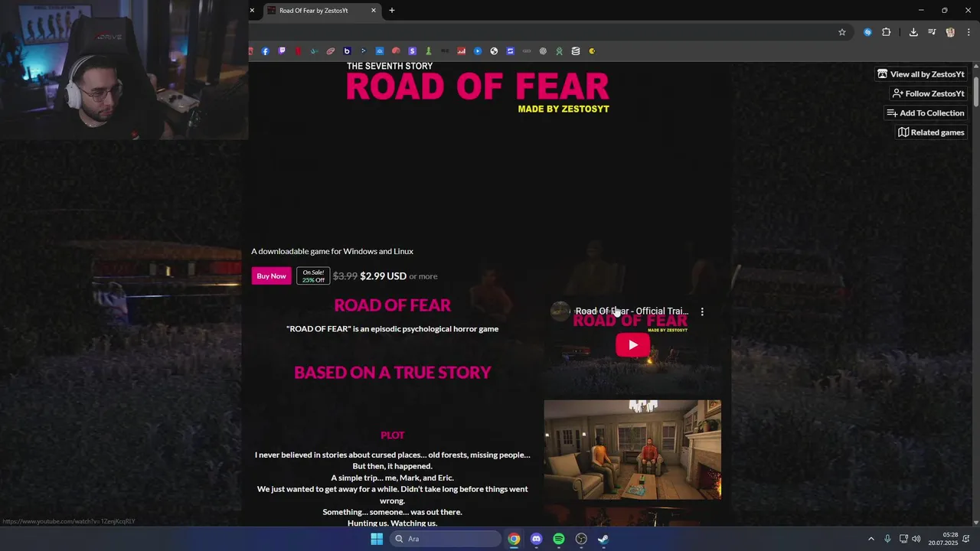
Task: Open the blue play button bookmark
Action: coord(478,51)
